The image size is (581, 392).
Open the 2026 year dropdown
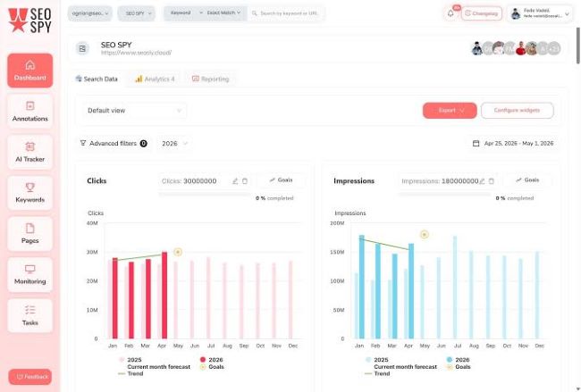[x=174, y=143]
